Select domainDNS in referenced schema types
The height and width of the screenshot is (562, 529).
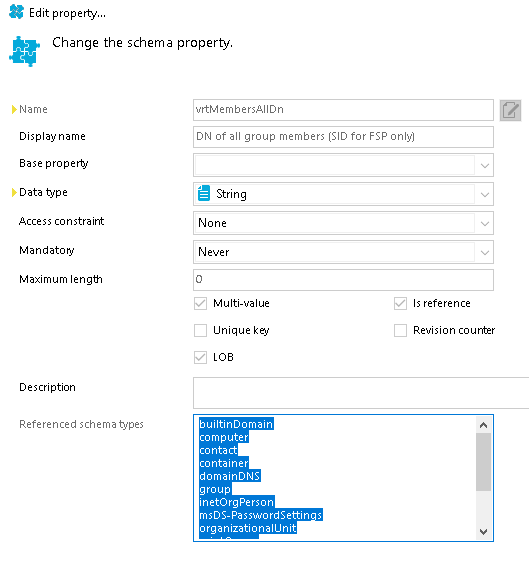pyautogui.click(x=229, y=476)
